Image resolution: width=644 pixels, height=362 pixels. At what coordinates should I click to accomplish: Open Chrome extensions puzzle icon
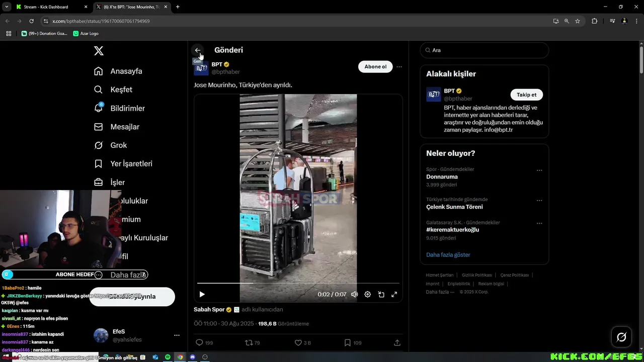[x=595, y=21]
